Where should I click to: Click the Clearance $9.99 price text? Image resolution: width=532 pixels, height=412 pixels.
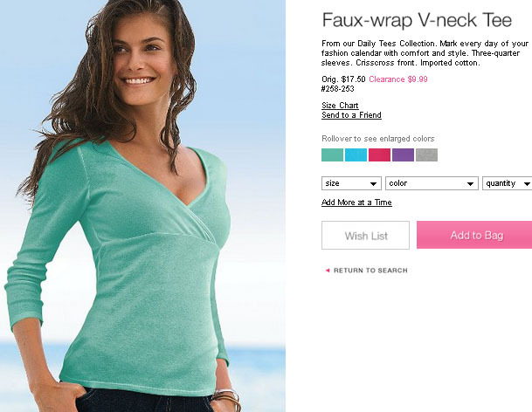398,79
